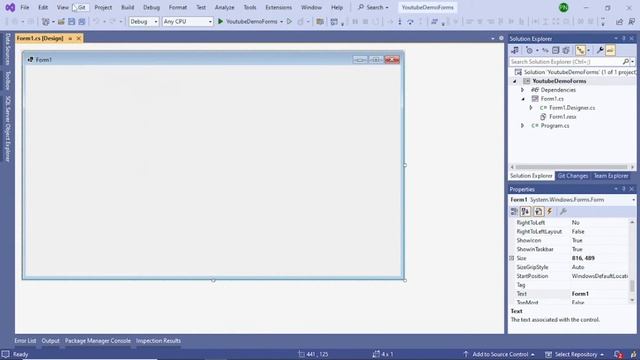Open the Package Manager Console tab
Screen dimensions: 640x360
point(98,341)
